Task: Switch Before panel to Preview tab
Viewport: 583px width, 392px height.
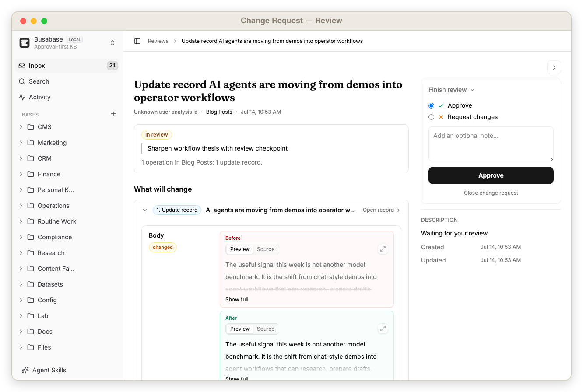Action: pyautogui.click(x=240, y=249)
